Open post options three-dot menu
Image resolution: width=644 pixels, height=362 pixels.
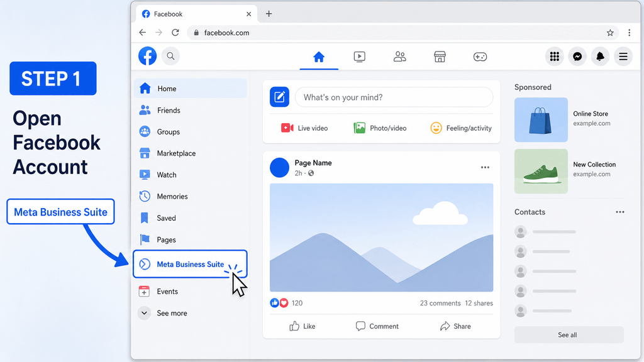[x=485, y=167]
